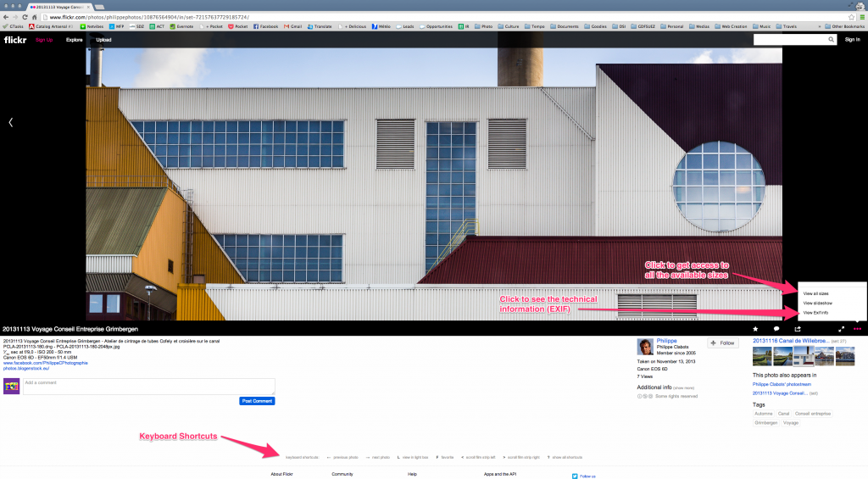Screen dimensions: 868x479
Task: Reload the page with the refresh icon
Action: pyautogui.click(x=25, y=17)
